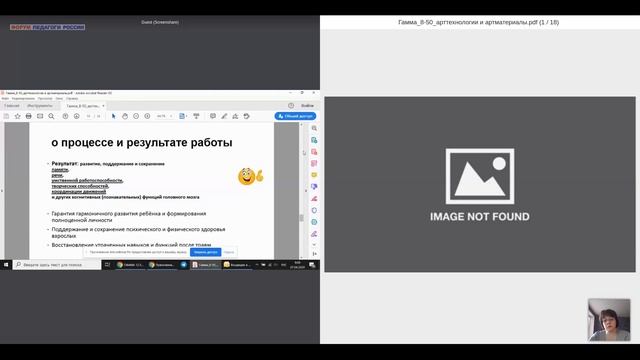Click the yellow comment icon in right pane
The height and width of the screenshot is (360, 640).
pyautogui.click(x=314, y=175)
